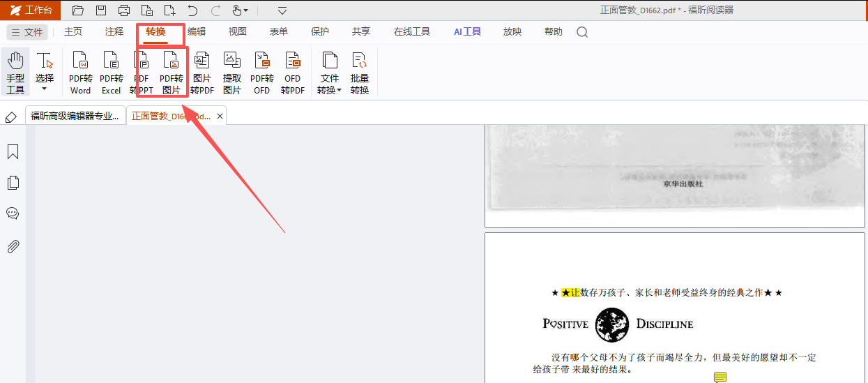Open the 表单 ribbon tab
This screenshot has width=868, height=383.
pos(279,32)
